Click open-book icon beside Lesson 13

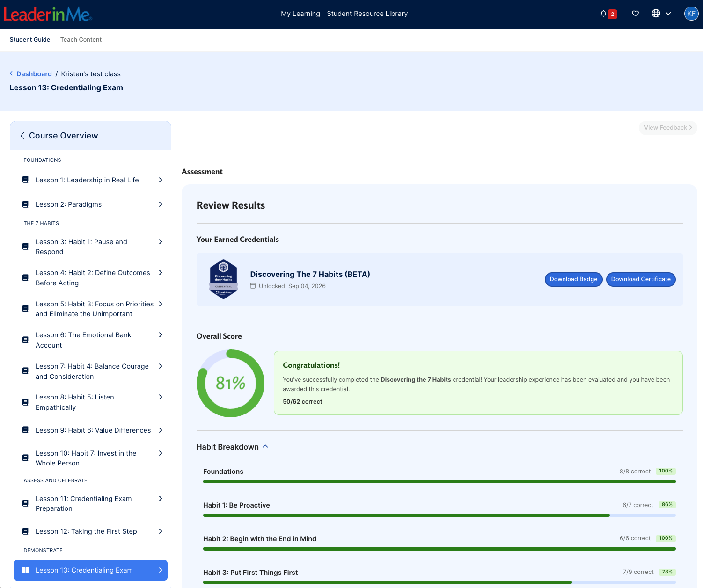[x=26, y=570]
